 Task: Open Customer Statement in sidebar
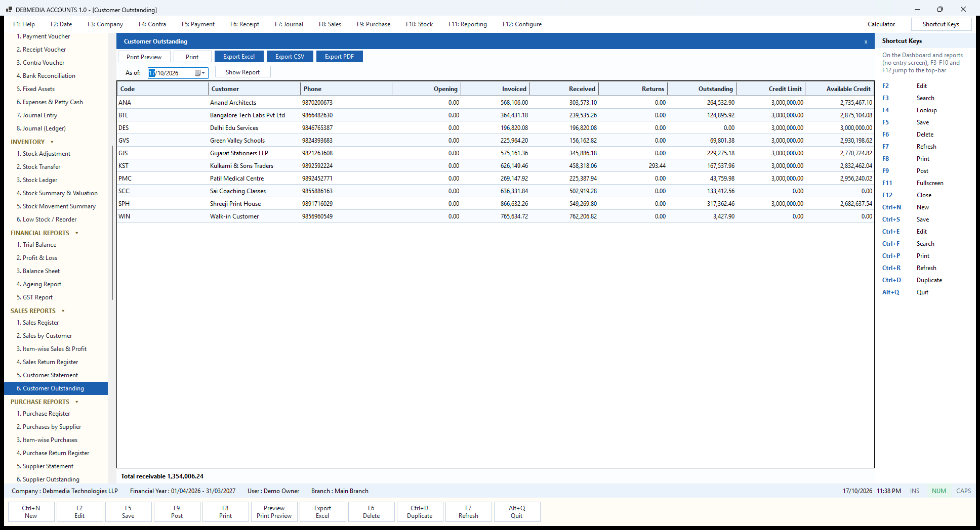click(50, 375)
